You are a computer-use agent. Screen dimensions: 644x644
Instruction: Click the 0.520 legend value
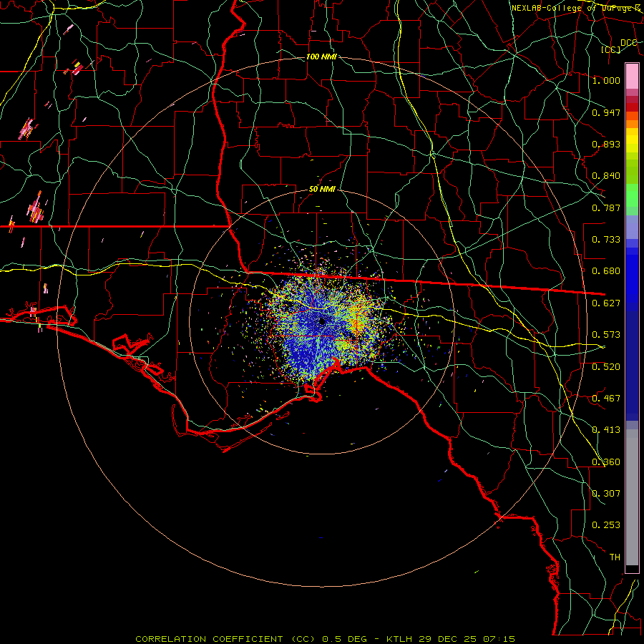(606, 367)
